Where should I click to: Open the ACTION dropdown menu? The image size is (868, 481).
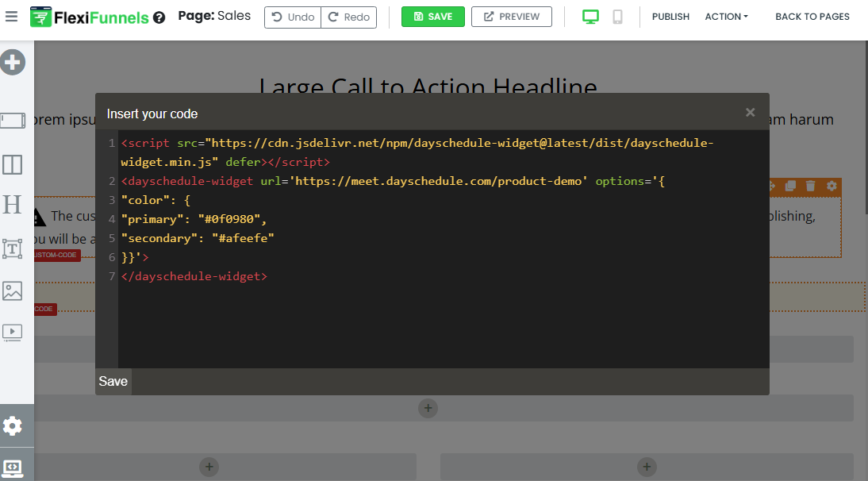pos(726,17)
